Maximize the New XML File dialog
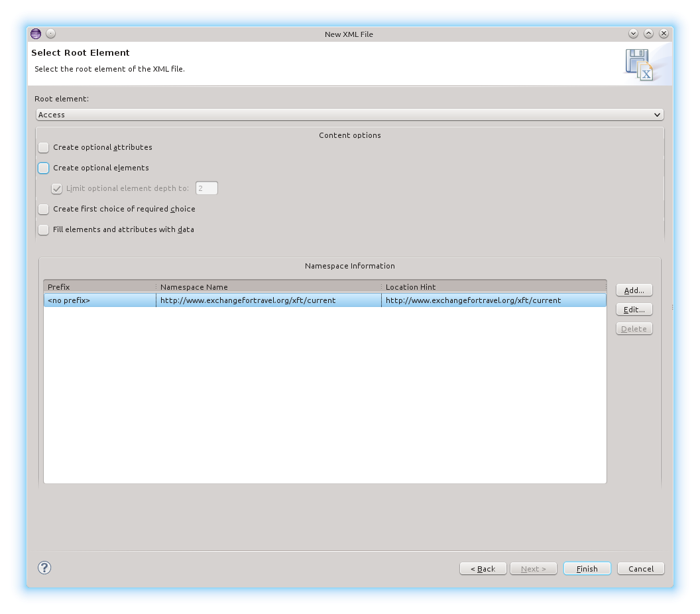Image resolution: width=700 pixels, height=614 pixels. coord(648,34)
